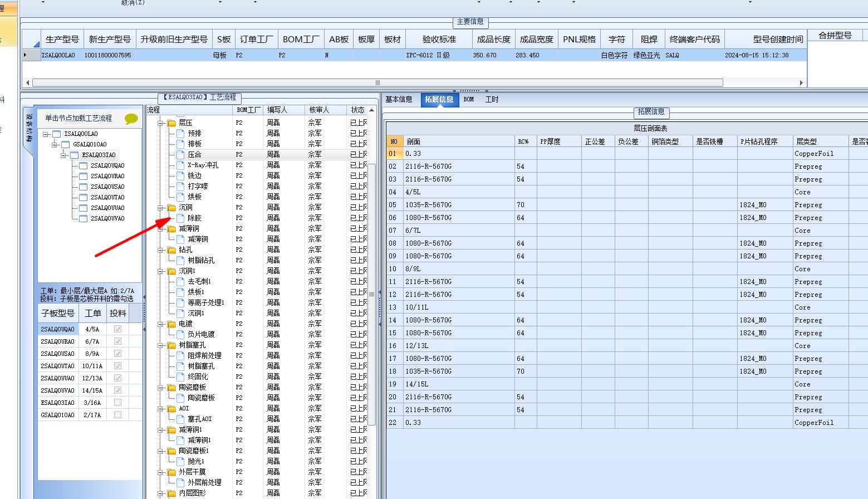Click the 核审人 column header
Viewport: 868px width, 499px height.
325,110
